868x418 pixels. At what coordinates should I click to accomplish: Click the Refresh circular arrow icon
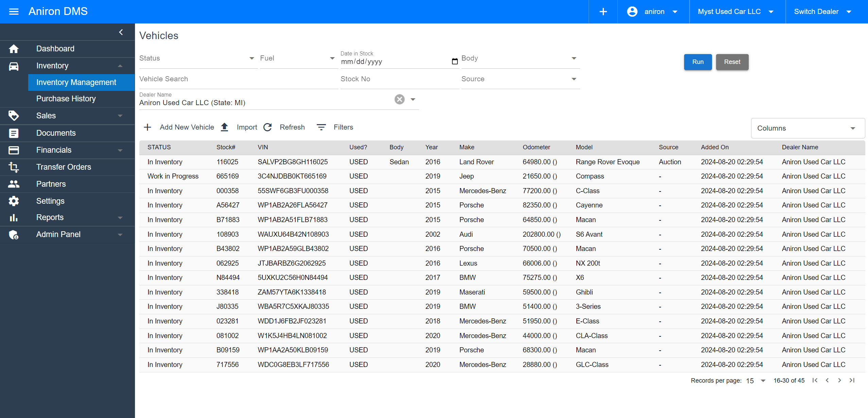click(x=268, y=127)
